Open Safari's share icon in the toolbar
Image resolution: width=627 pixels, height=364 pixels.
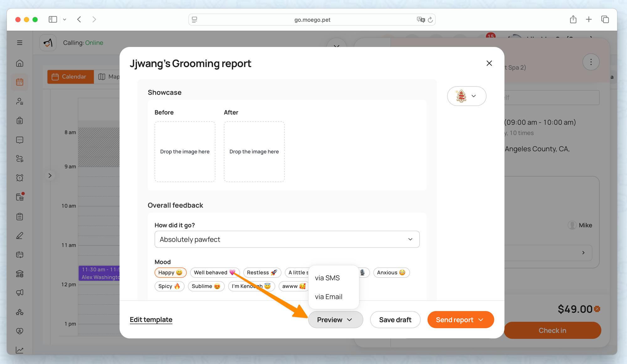coord(573,19)
